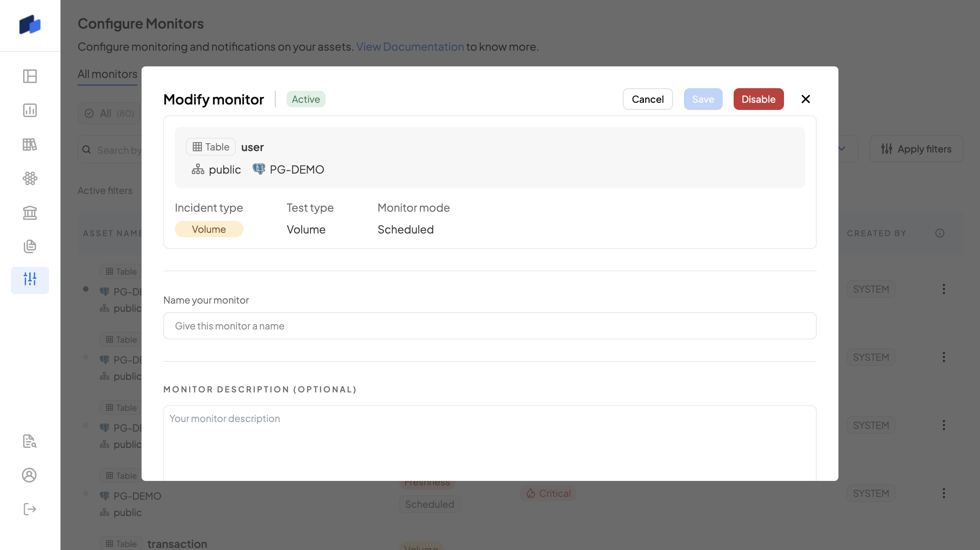Open the user profile icon in sidebar
The image size is (980, 550).
pyautogui.click(x=30, y=475)
